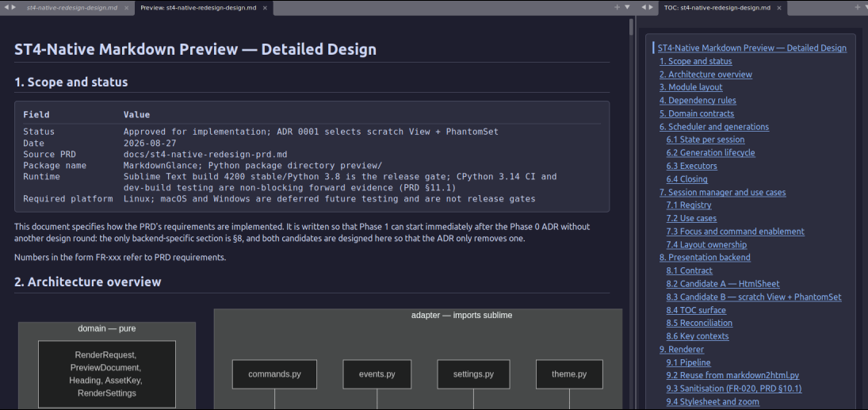Open 8.1 Contract link
The width and height of the screenshot is (868, 410).
tap(690, 271)
